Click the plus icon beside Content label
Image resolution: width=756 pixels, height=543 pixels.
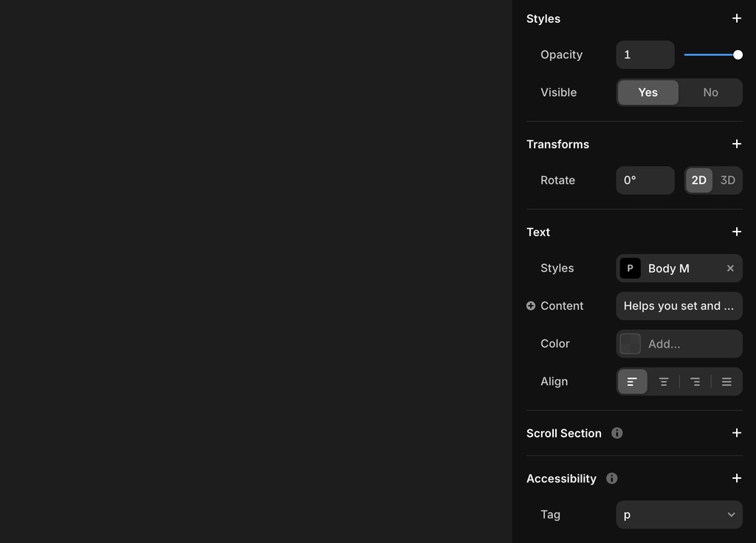tap(529, 305)
